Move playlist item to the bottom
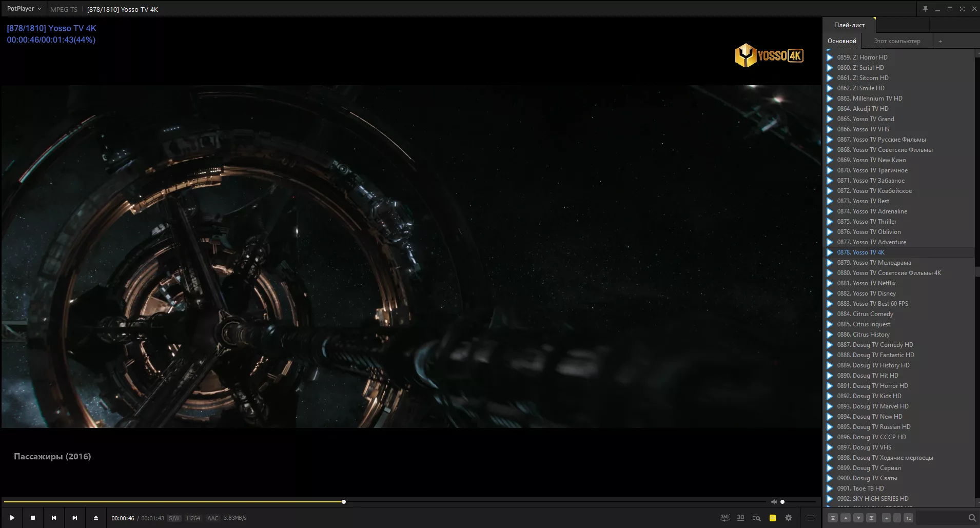The width and height of the screenshot is (980, 528). click(871, 518)
